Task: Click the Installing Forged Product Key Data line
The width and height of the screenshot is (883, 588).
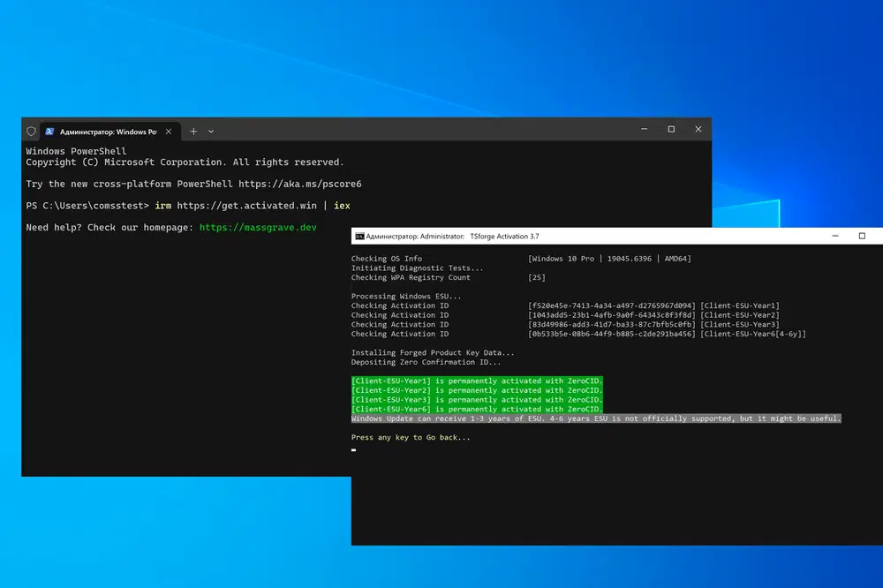Action: tap(433, 352)
